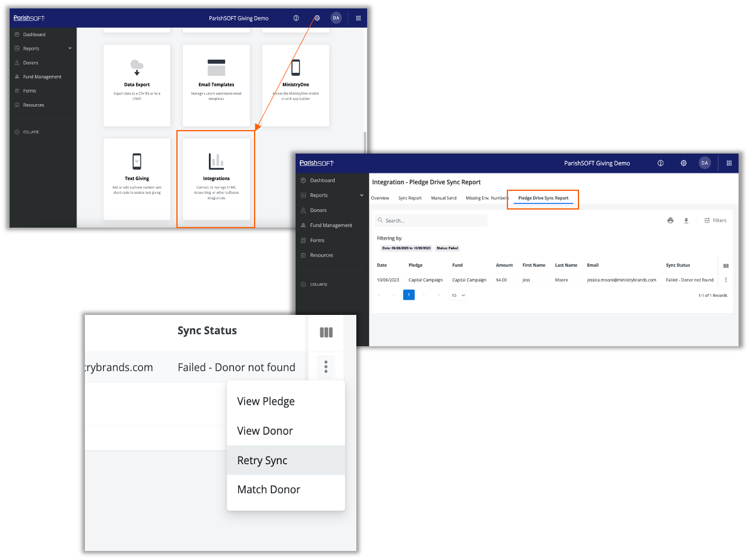Image resolution: width=750 pixels, height=560 pixels.
Task: Click the download icon beside Filters
Action: pyautogui.click(x=686, y=220)
